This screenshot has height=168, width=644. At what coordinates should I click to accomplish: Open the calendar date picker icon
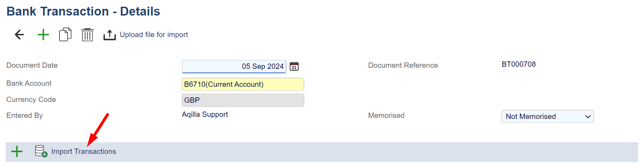(x=294, y=66)
